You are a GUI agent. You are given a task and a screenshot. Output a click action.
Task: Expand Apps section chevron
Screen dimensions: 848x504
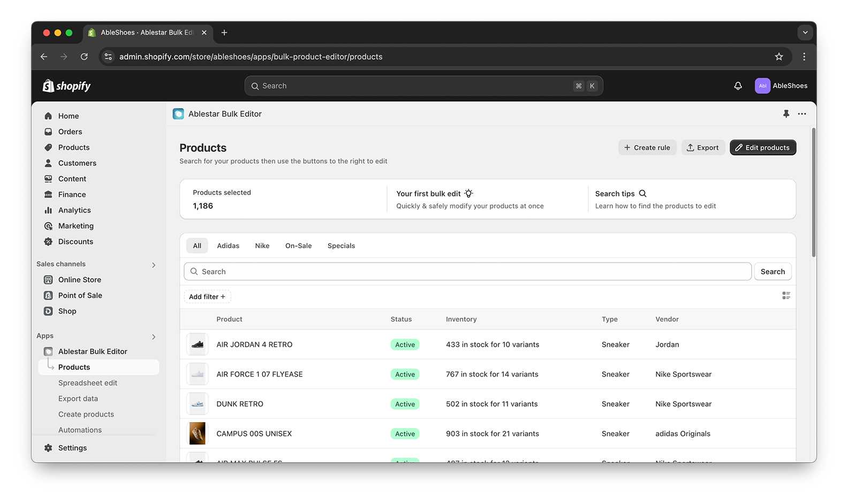[x=154, y=337]
